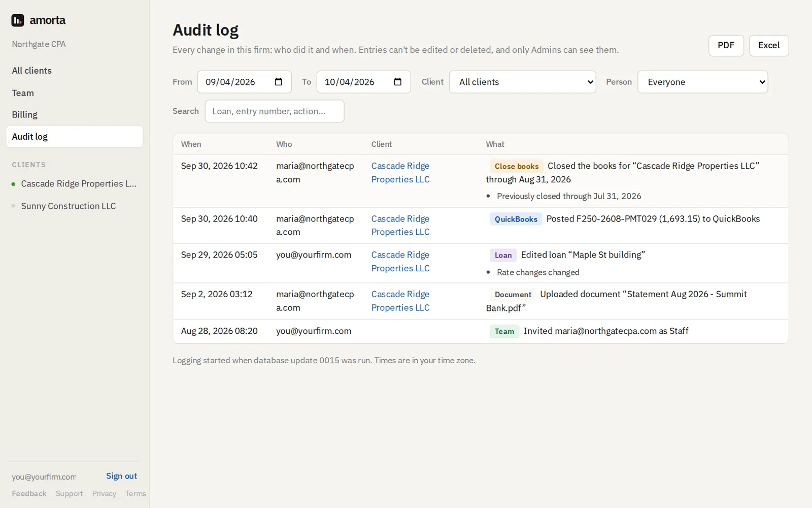Viewport: 812px width, 508px height.
Task: Open Cascade Ridge link in Sep 30 10:42 row
Action: 400,173
